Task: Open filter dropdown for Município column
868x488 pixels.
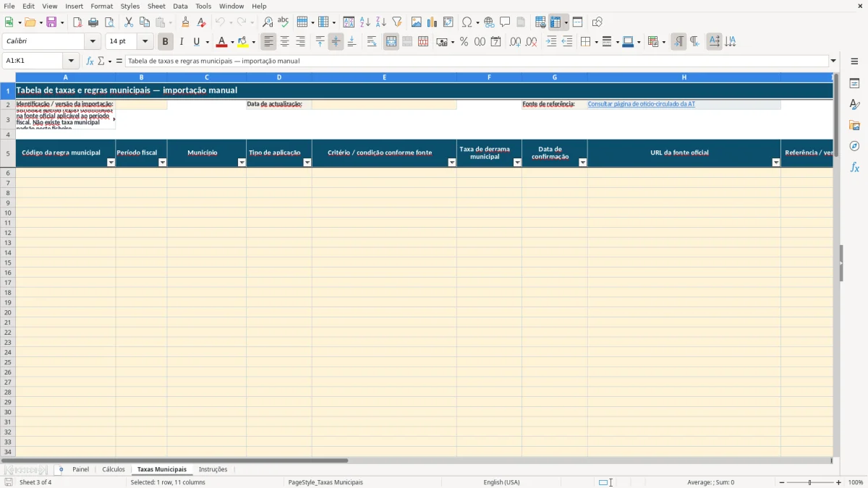Action: 242,163
